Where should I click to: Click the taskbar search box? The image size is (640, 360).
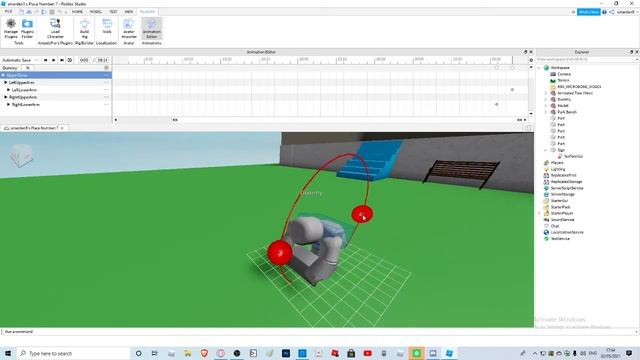click(x=73, y=353)
